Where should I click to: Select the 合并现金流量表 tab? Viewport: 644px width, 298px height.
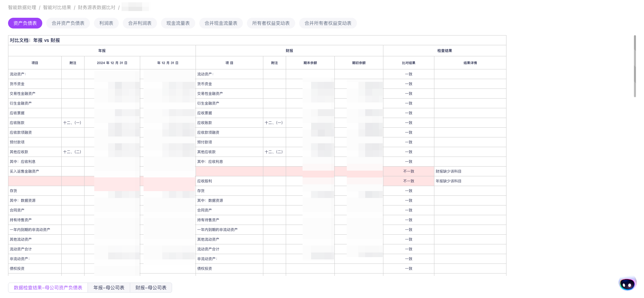pos(221,23)
